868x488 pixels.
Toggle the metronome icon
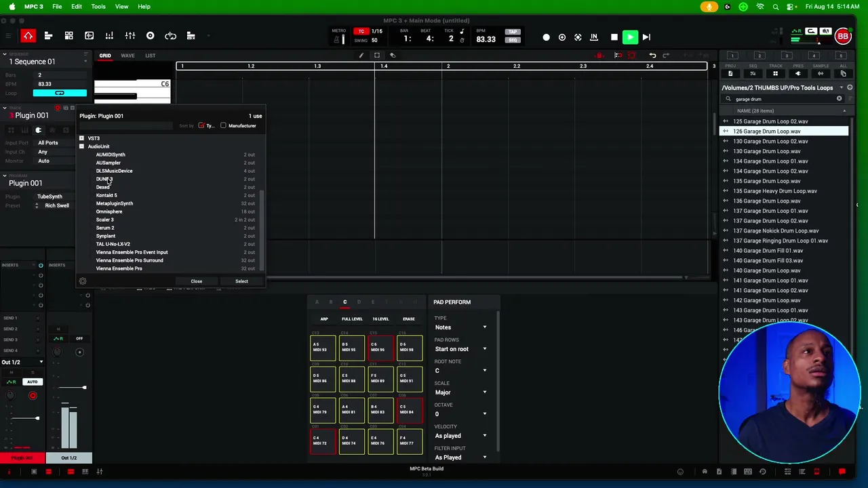click(336, 39)
